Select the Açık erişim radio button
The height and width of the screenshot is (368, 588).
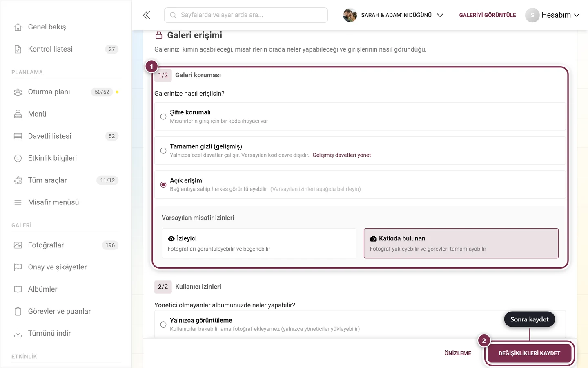(163, 185)
